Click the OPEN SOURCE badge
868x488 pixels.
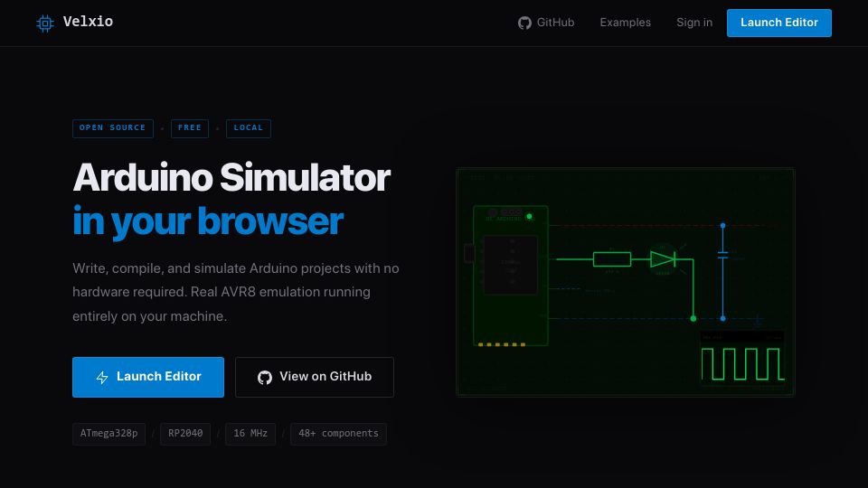(113, 128)
